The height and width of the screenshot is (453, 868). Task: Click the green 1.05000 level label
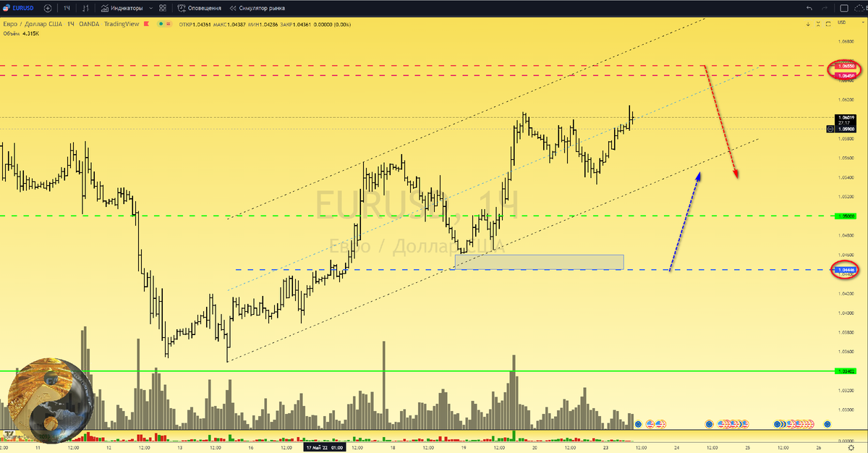tap(846, 216)
